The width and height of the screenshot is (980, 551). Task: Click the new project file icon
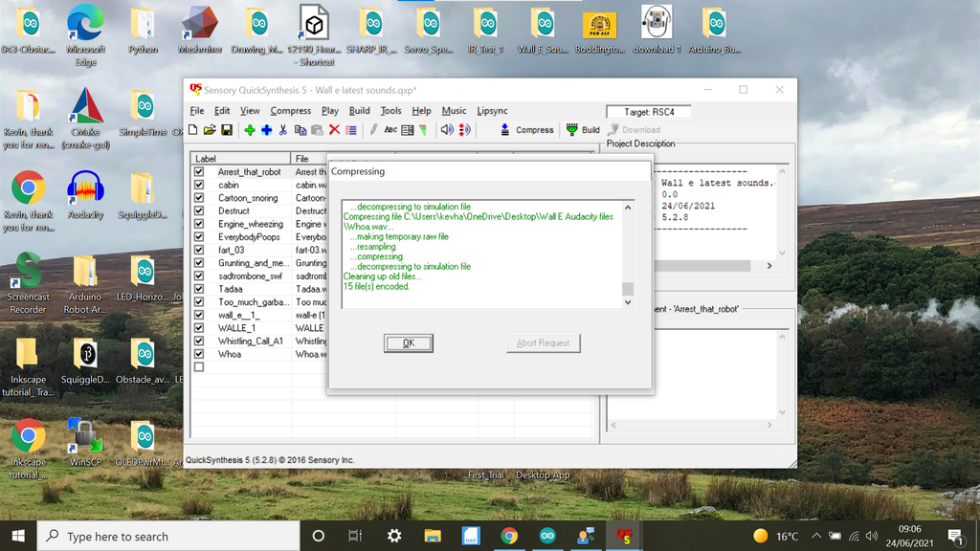193,130
